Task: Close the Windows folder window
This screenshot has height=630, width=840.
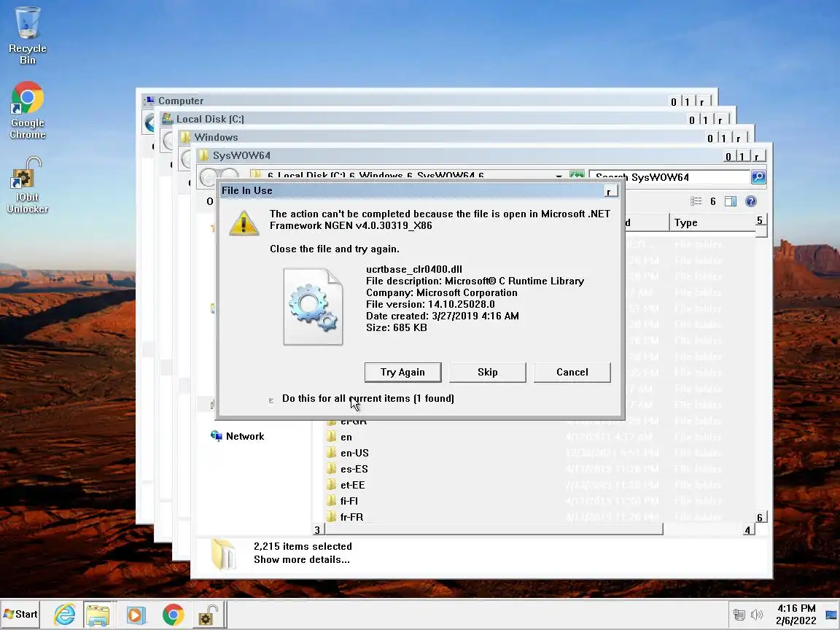Action: (739, 139)
